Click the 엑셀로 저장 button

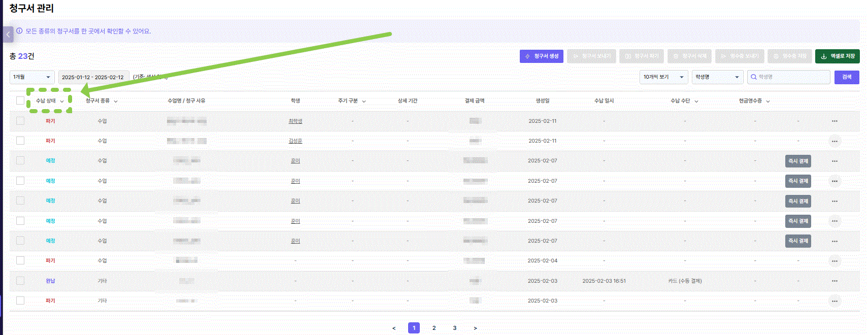[x=837, y=56]
